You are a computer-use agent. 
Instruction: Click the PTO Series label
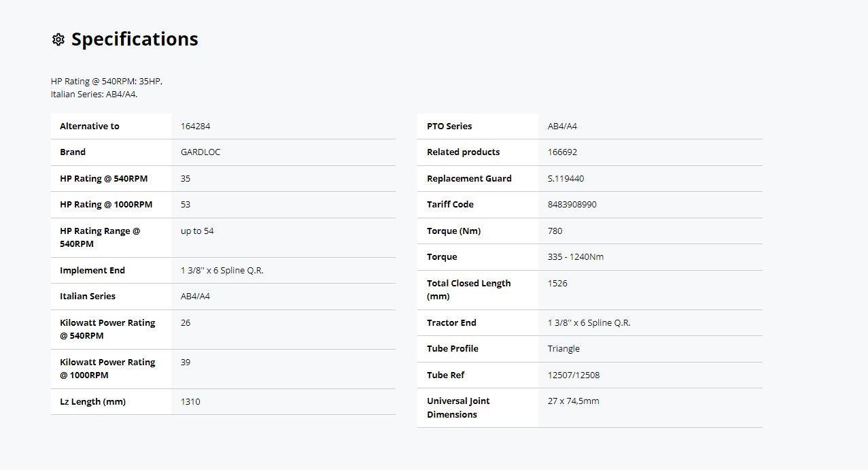pyautogui.click(x=449, y=127)
